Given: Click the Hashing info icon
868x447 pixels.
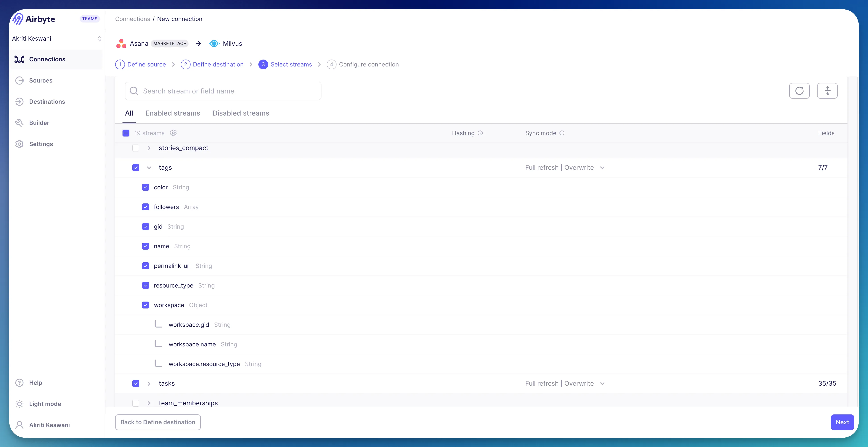Looking at the screenshot, I should 480,133.
